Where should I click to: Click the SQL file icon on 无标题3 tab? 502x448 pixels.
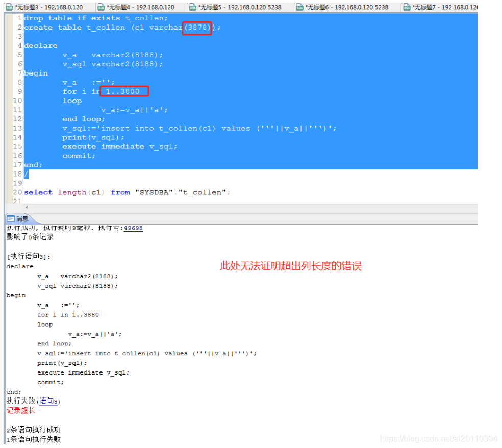pos(10,7)
